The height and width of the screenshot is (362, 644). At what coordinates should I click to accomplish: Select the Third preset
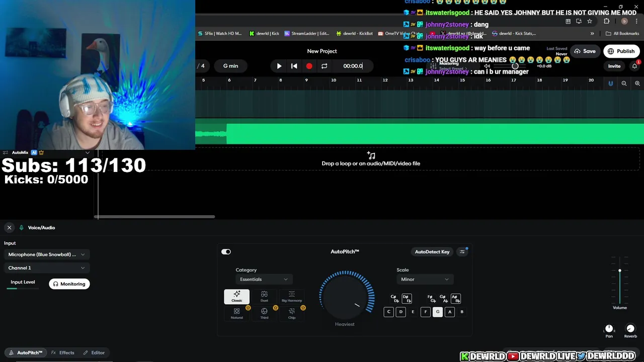click(264, 314)
